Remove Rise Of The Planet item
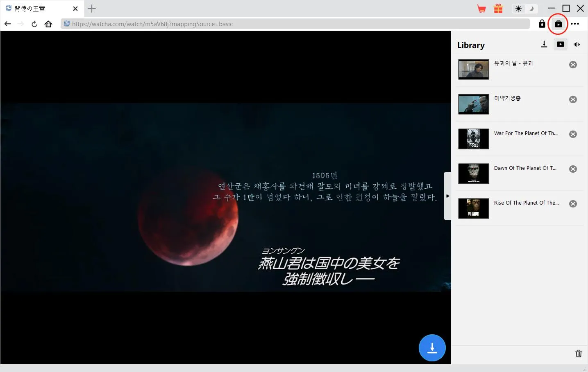Image resolution: width=588 pixels, height=372 pixels. [x=573, y=204]
